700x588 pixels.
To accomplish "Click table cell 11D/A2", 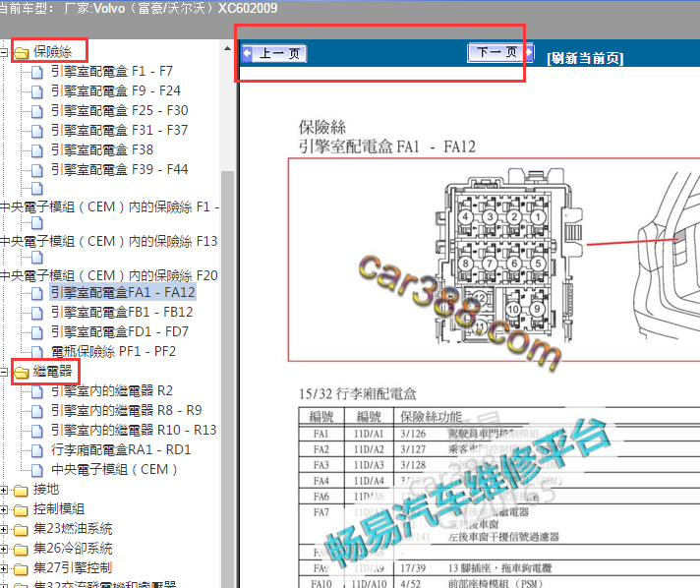I will [x=369, y=449].
